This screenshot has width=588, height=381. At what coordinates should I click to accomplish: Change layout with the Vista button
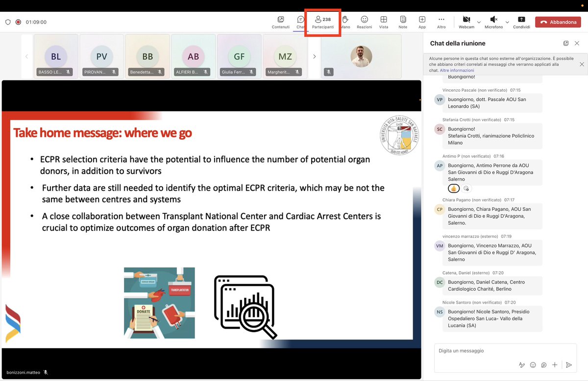[x=384, y=22]
